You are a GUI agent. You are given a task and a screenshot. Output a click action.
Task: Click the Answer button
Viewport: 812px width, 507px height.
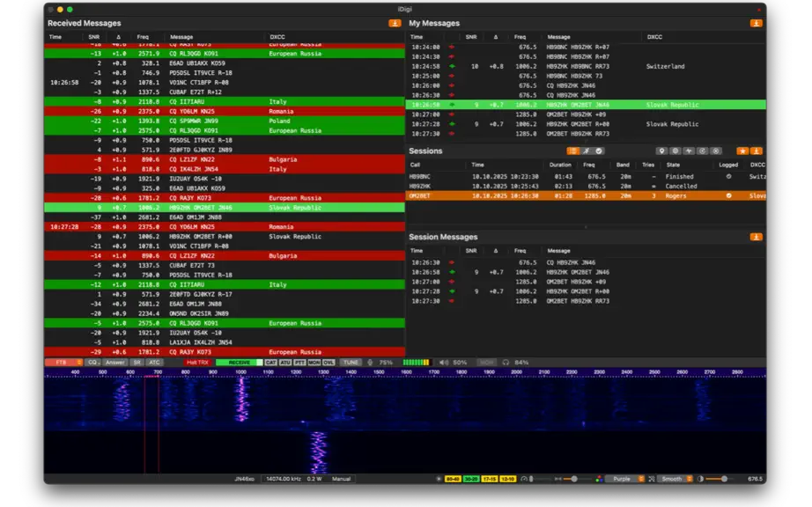click(115, 363)
